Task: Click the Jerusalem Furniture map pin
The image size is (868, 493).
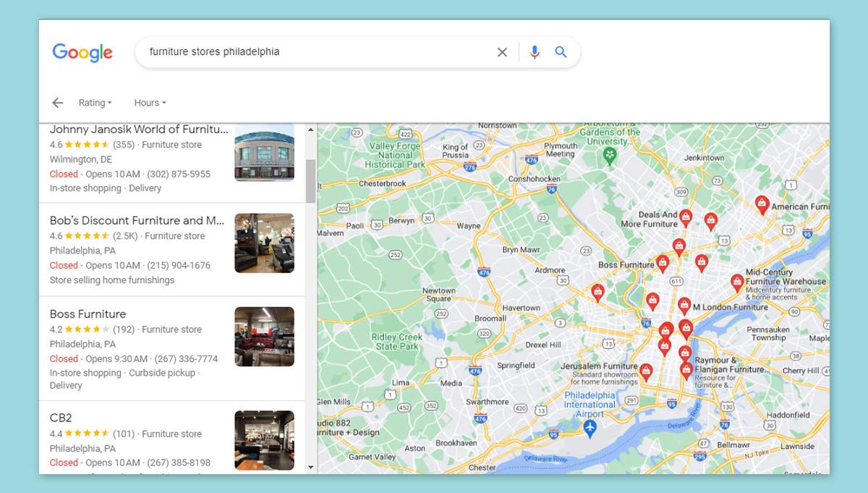Action: tap(646, 372)
